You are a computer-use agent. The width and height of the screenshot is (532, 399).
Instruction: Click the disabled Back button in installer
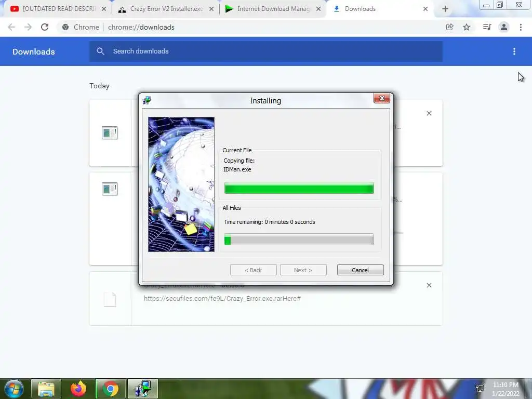(x=254, y=270)
